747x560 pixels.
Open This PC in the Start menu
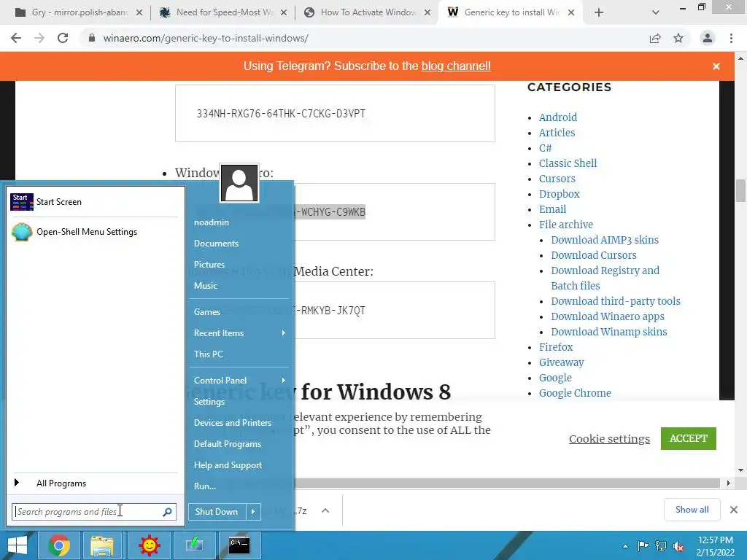(208, 354)
